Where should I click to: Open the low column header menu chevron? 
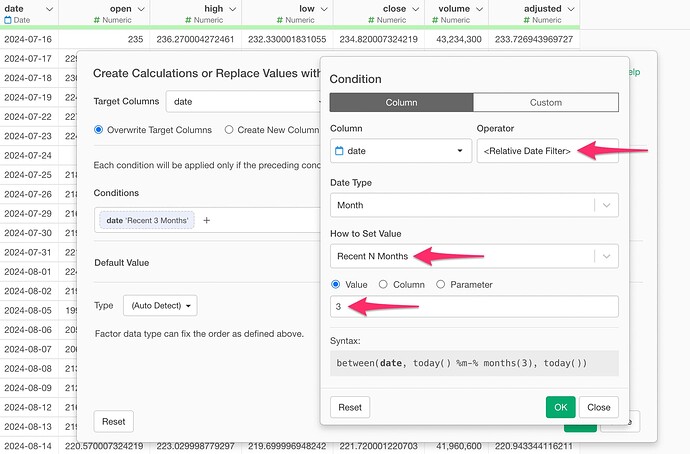pos(324,9)
